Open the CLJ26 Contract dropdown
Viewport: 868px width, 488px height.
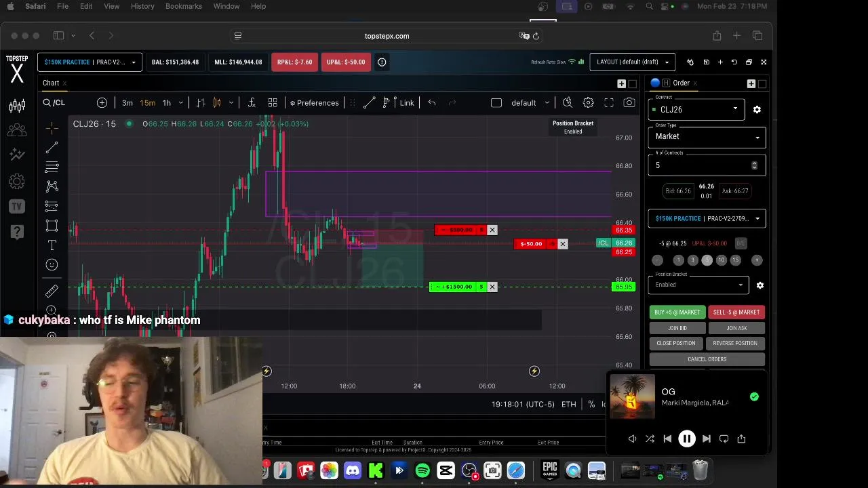click(x=696, y=110)
